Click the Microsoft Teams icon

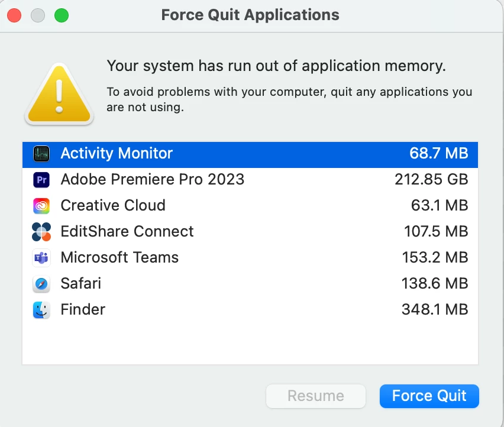tap(41, 258)
